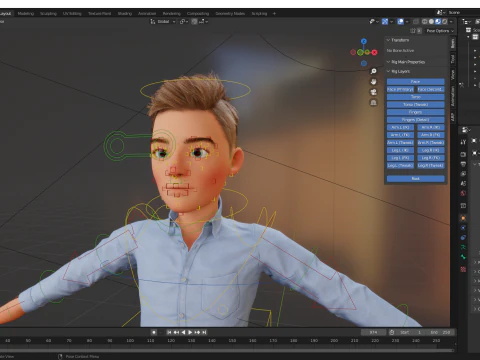This screenshot has height=360, width=480.
Task: Jump to the next keyframe
Action: 197,332
